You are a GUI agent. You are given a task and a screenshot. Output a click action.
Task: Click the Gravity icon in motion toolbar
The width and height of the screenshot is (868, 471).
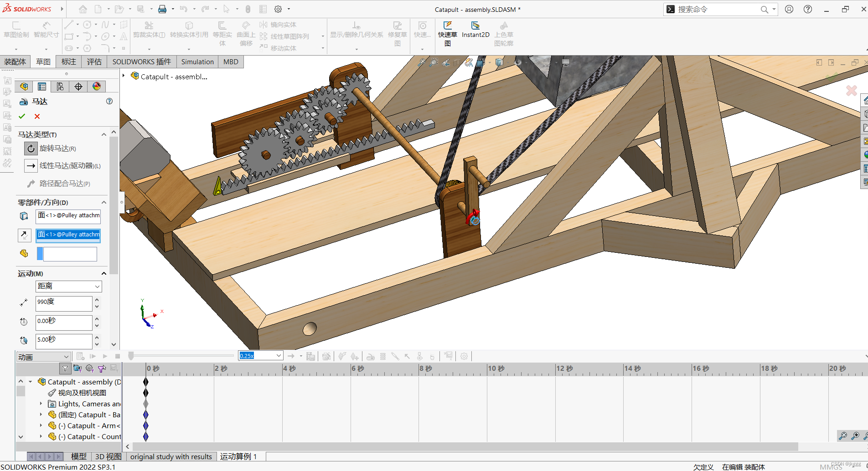420,356
